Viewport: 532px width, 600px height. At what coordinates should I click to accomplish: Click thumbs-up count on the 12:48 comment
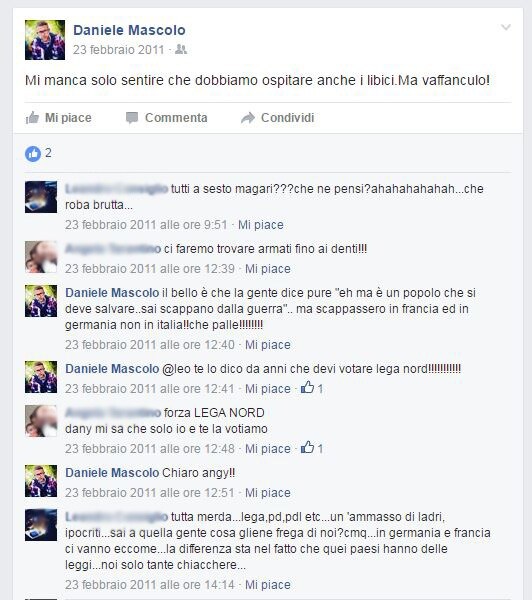312,448
